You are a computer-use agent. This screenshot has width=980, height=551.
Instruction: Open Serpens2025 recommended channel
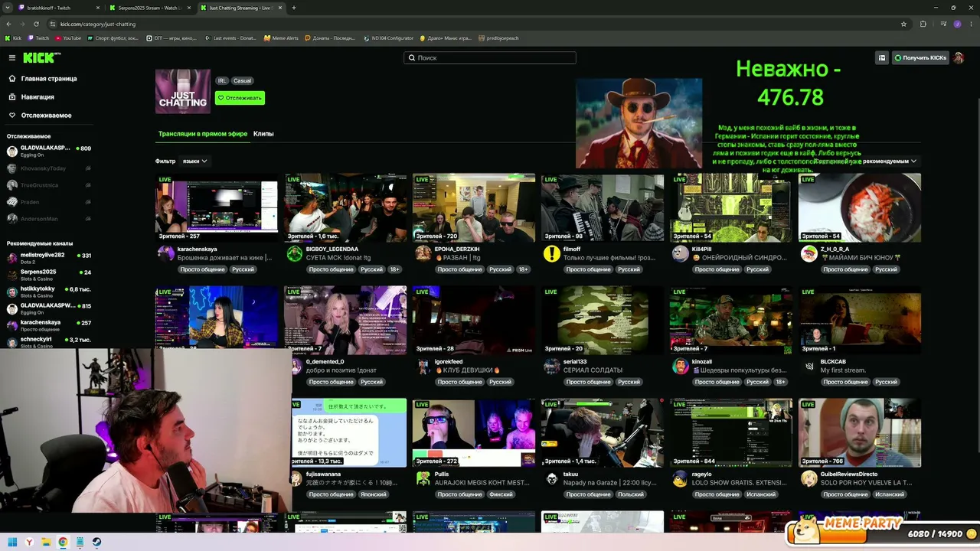pos(48,275)
